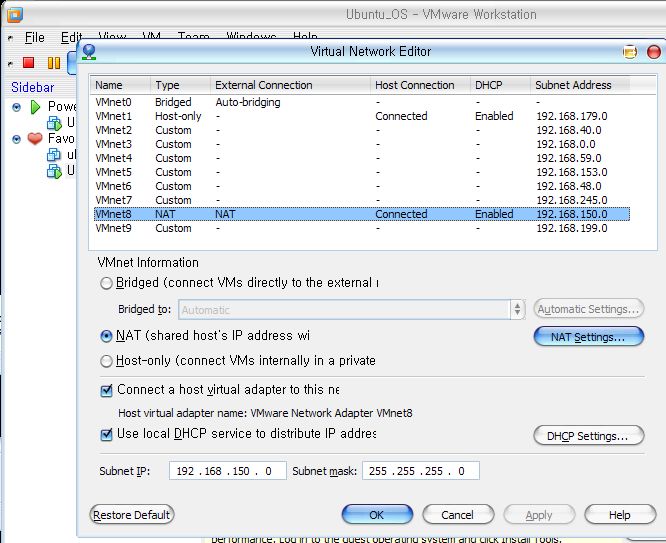This screenshot has height=543, width=666.
Task: Click subnet address 192.168.199.0
Action: coord(572,229)
